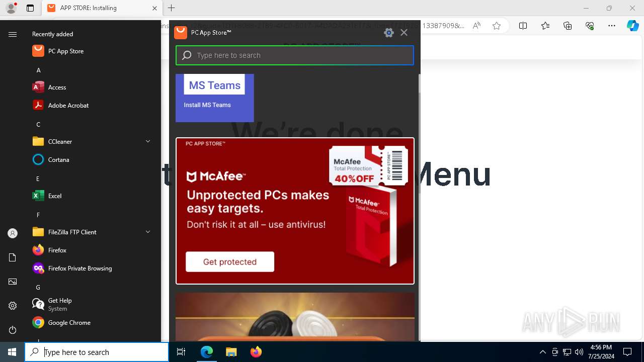Image resolution: width=644 pixels, height=362 pixels.
Task: Open Firefox on taskbar
Action: pyautogui.click(x=256, y=352)
